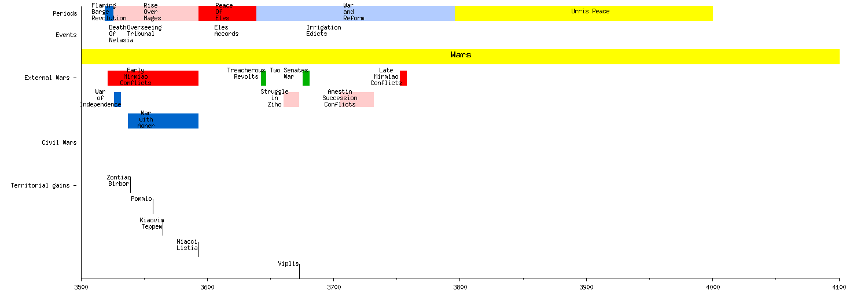The width and height of the screenshot is (868, 301).
Task: Select the Irrigation Edicts event label
Action: coord(323,31)
